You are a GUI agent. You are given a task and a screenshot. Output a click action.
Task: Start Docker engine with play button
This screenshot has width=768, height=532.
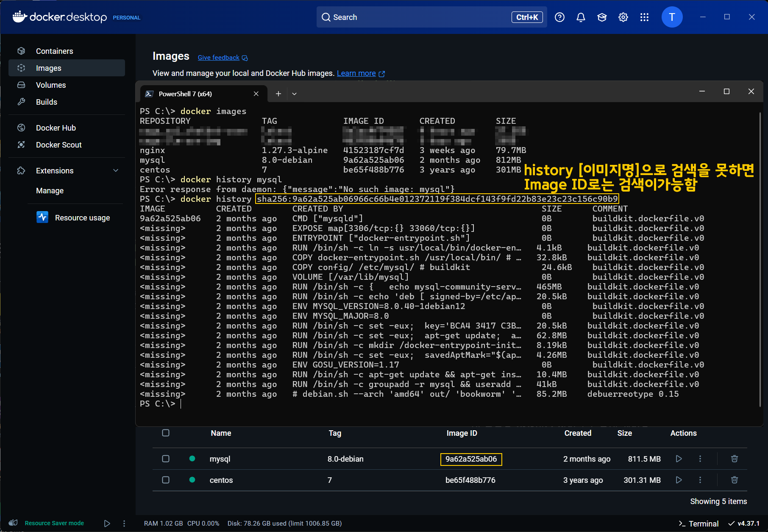[x=107, y=524]
